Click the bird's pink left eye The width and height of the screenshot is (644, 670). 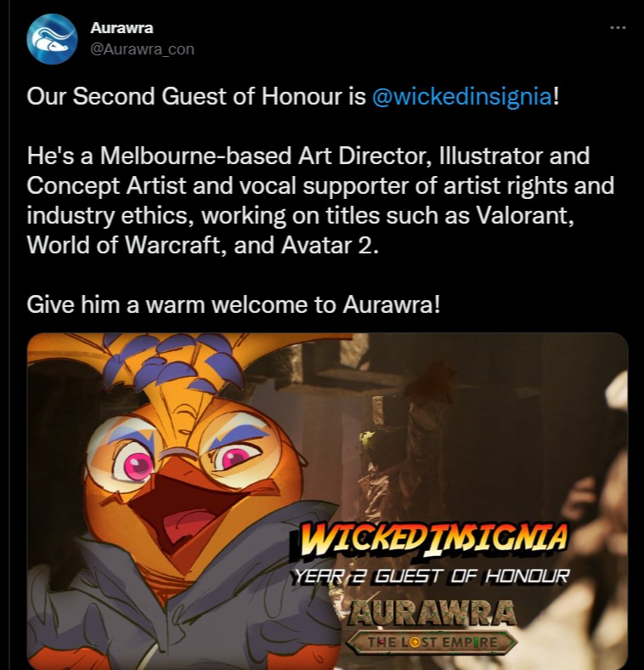pyautogui.click(x=133, y=464)
